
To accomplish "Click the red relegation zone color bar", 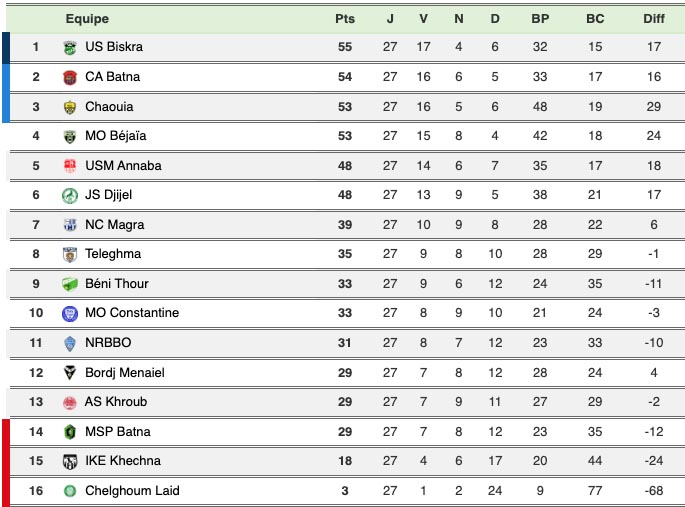I will pos(6,461).
